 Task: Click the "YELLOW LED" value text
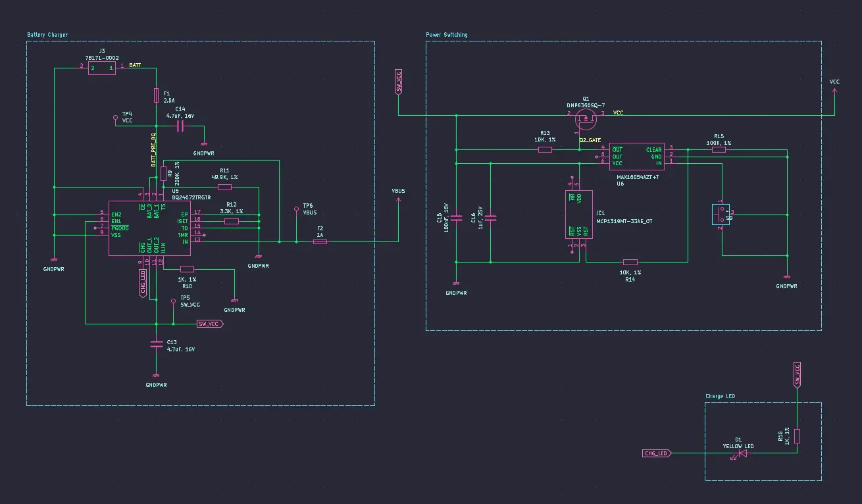738,446
